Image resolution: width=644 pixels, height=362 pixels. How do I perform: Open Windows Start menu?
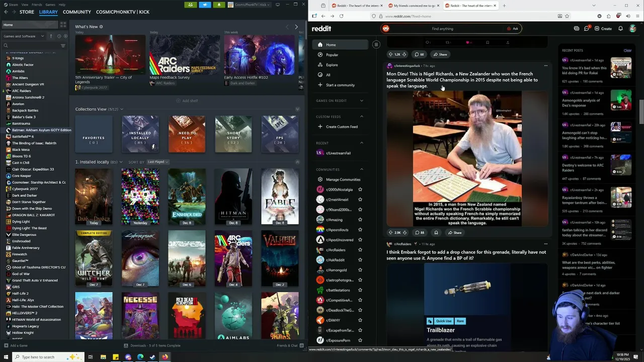(6, 357)
